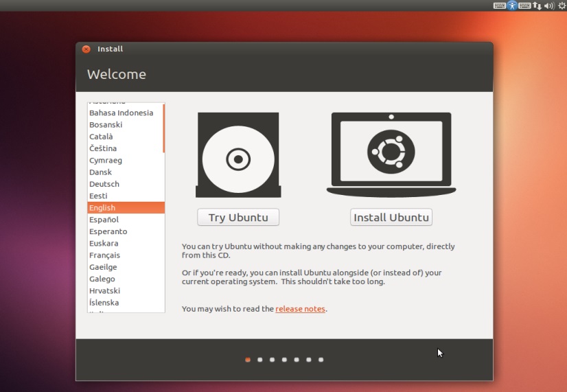
Task: Select the highlighted English language entry
Action: click(x=102, y=208)
